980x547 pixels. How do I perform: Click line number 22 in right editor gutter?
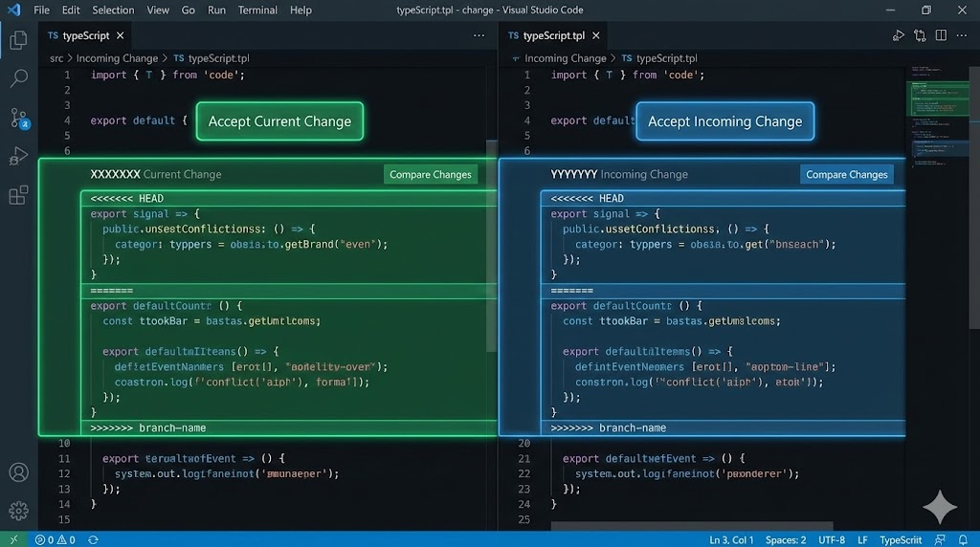[523, 473]
